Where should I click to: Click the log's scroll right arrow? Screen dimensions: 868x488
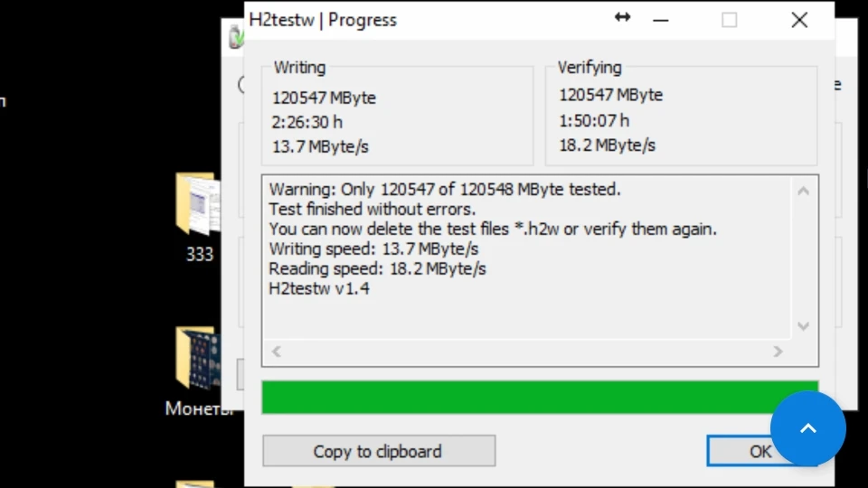(x=778, y=352)
